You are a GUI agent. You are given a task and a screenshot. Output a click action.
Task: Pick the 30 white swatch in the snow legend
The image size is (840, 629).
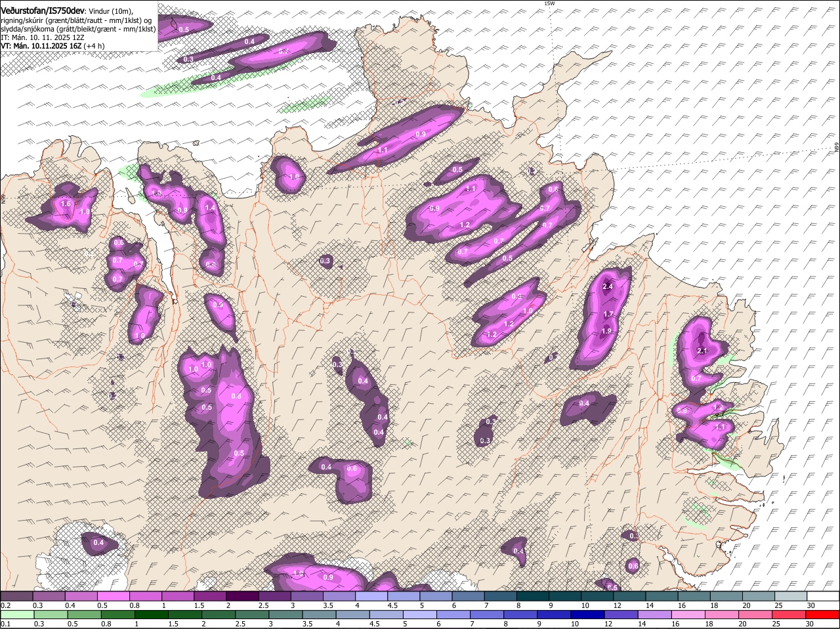click(824, 596)
